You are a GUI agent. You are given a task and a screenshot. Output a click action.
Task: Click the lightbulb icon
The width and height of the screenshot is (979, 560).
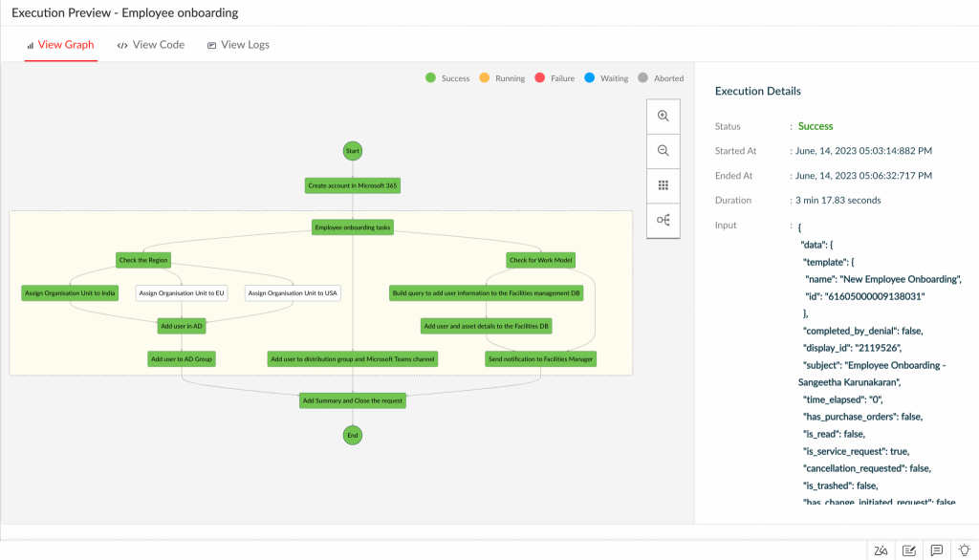tap(965, 550)
